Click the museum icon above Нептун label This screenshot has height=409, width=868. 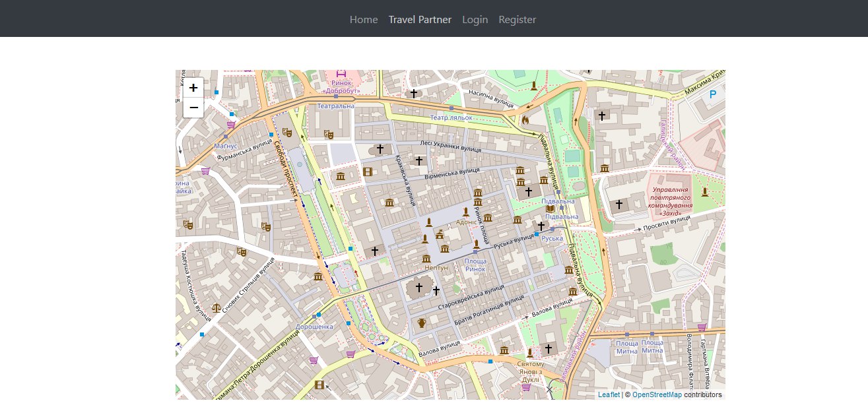(x=426, y=258)
